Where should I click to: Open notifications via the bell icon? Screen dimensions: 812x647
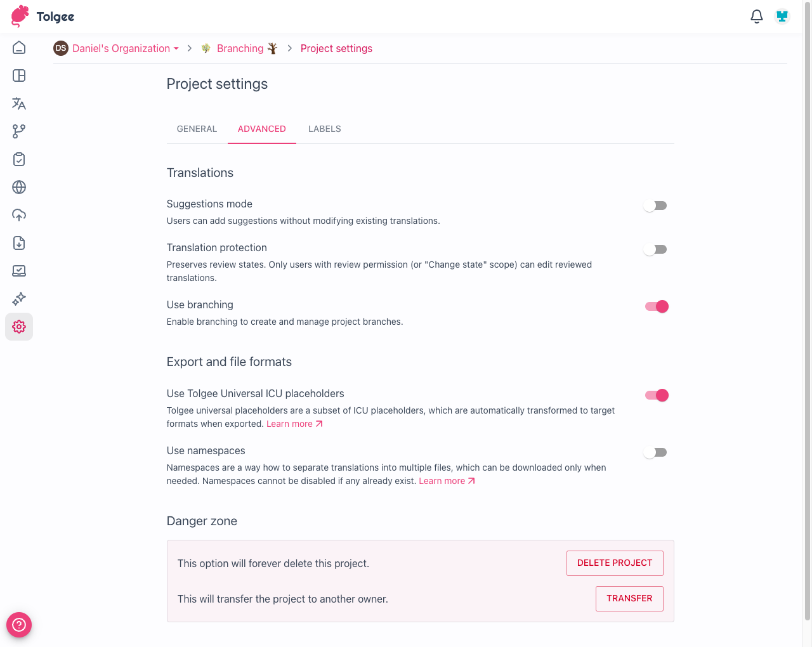(x=756, y=16)
